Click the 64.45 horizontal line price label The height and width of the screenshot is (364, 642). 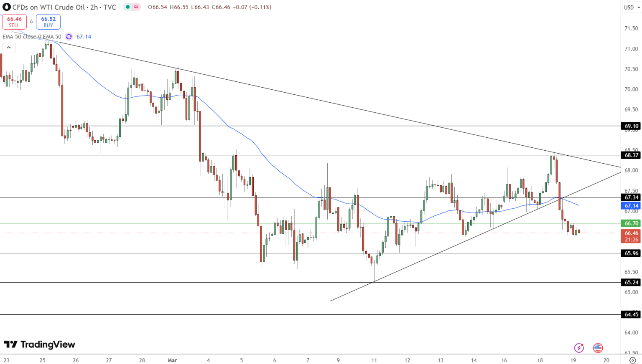(x=632, y=315)
